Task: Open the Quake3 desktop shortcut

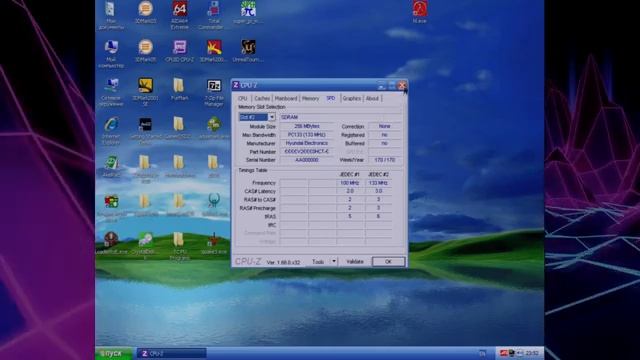Action: click(x=214, y=244)
